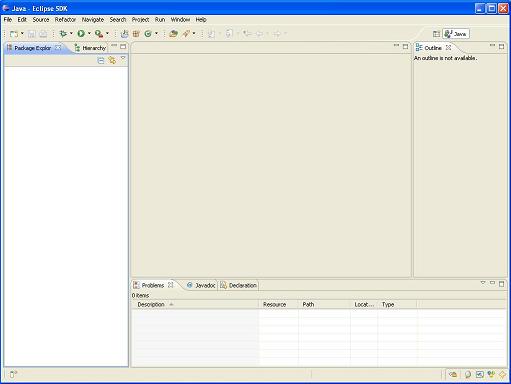Screen dimensions: 511x384
Task: Switch to the Declaration tab
Action: click(238, 285)
